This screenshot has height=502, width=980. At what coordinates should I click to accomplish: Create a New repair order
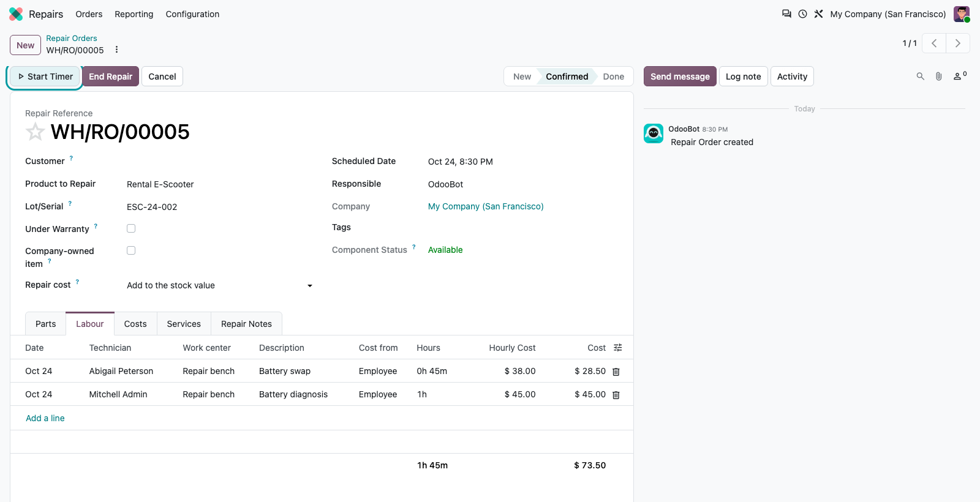pyautogui.click(x=26, y=45)
